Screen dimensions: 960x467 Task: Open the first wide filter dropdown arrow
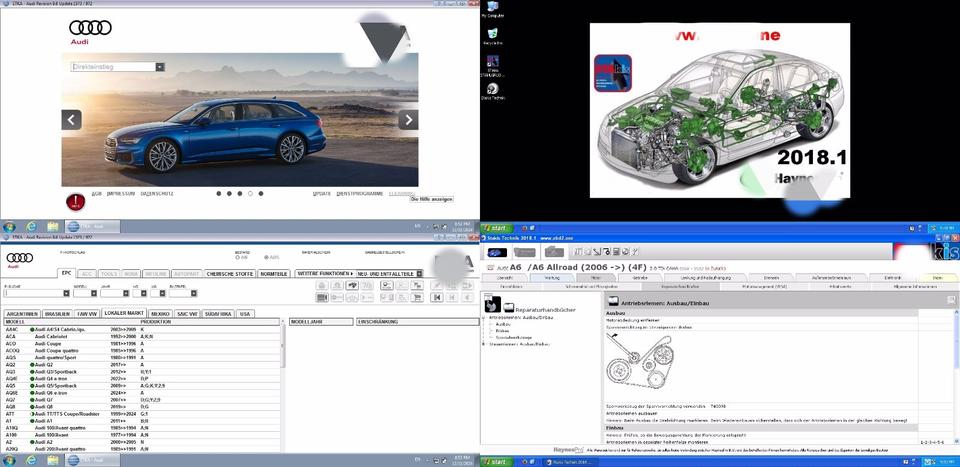coord(66,293)
